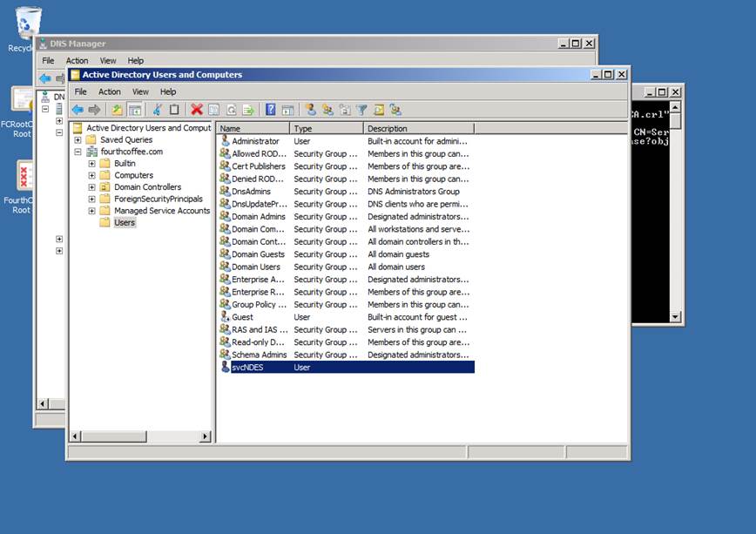Viewport: 756px width, 534px height.
Task: Click the Back arrow in the ADUC toolbar
Action: [78, 110]
